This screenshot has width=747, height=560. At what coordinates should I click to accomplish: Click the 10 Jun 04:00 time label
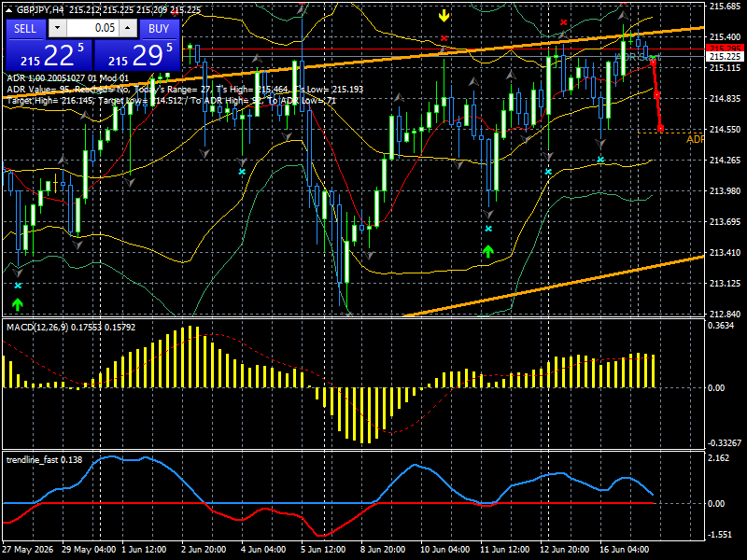pyautogui.click(x=445, y=550)
